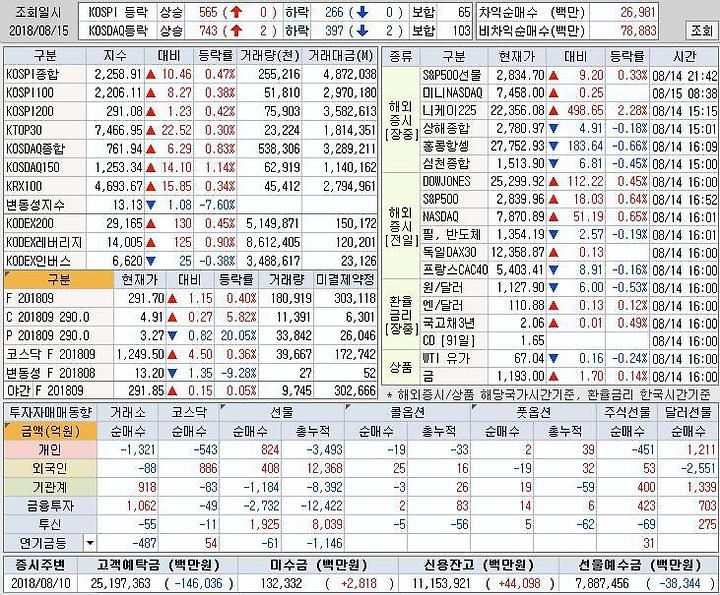Click the blue down arrow next to KOSDAQ 하락 397
720x595 pixels.
(x=362, y=31)
